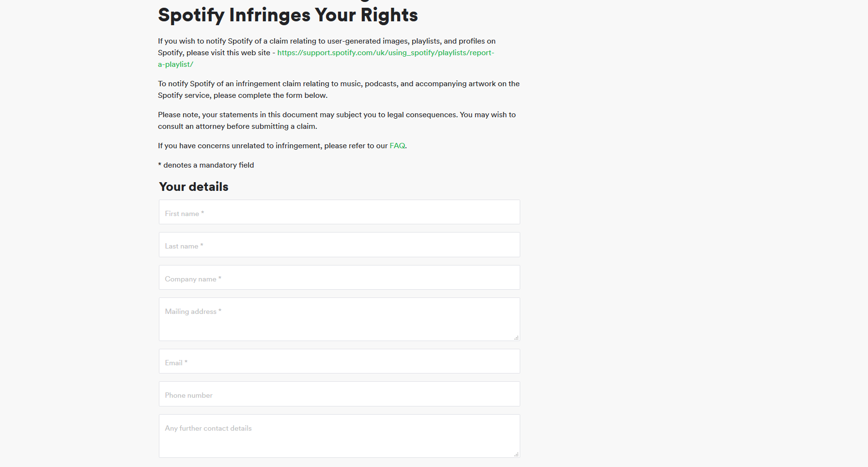Focus the Email input field
Screen dimensions: 868x467
(339, 361)
